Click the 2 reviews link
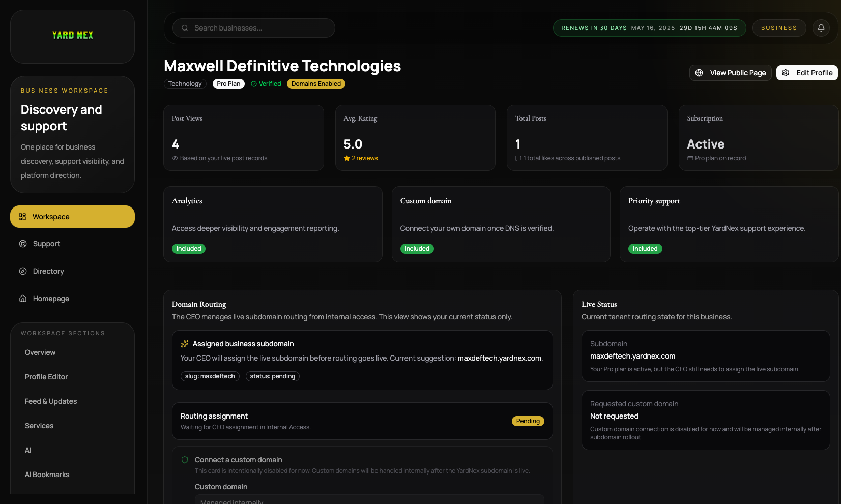The image size is (841, 504). coord(364,158)
